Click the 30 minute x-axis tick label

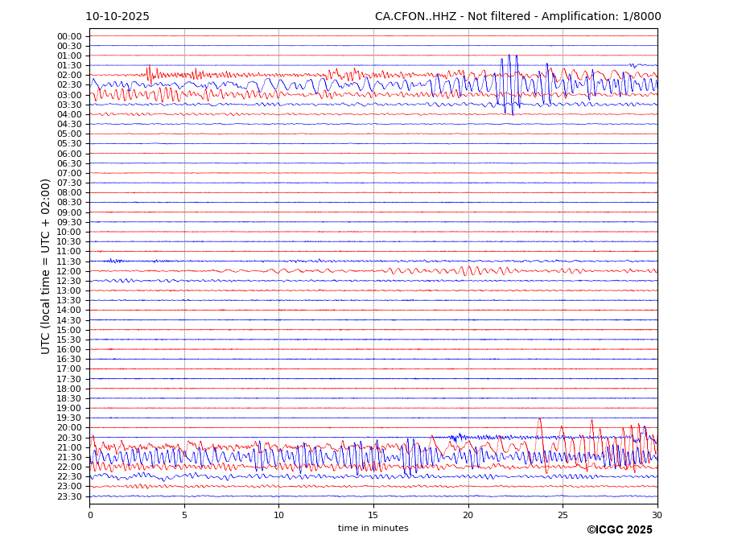click(x=657, y=515)
